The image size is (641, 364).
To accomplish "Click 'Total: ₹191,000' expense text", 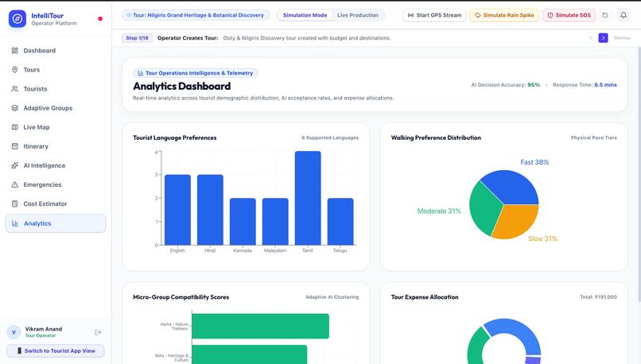I will [598, 297].
